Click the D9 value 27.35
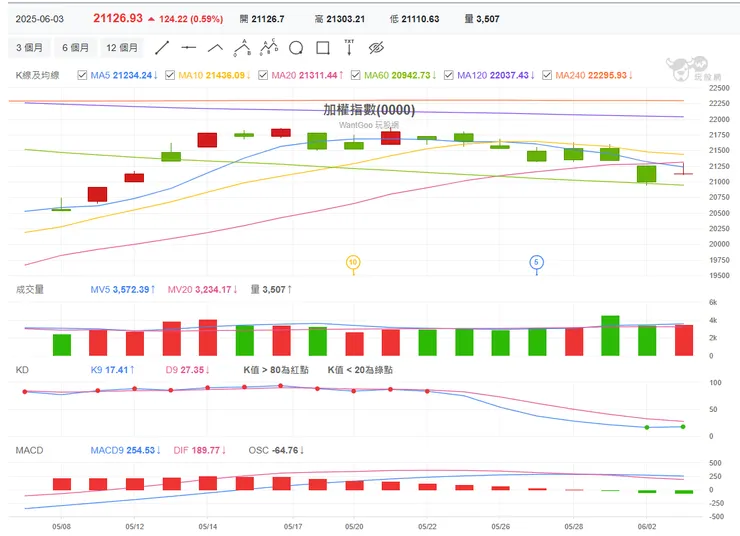 pos(192,370)
